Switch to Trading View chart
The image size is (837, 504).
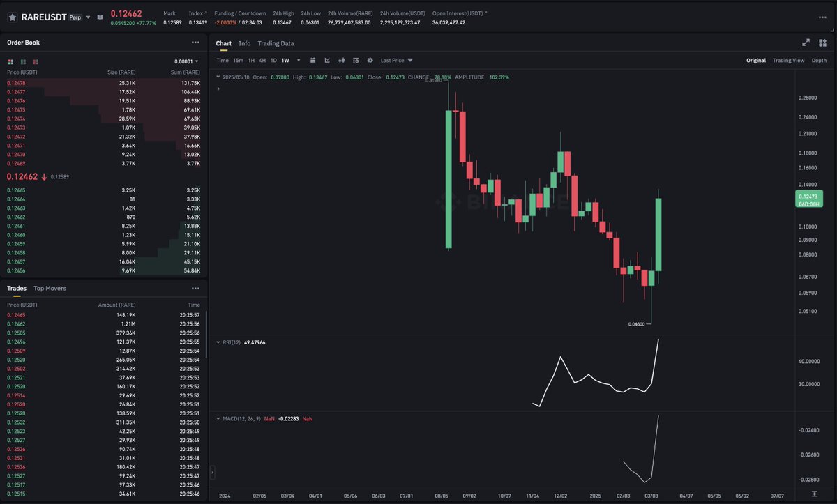click(x=789, y=61)
